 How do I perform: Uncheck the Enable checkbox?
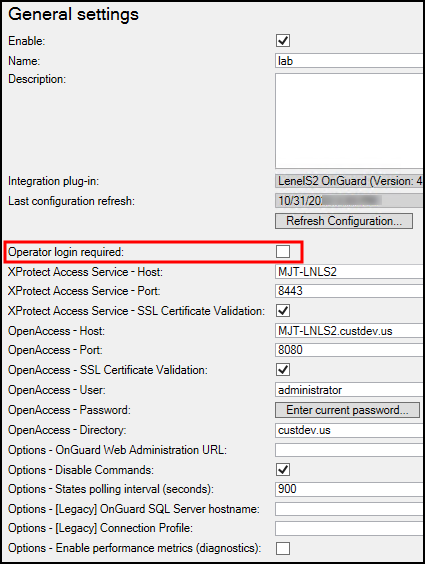coord(283,40)
